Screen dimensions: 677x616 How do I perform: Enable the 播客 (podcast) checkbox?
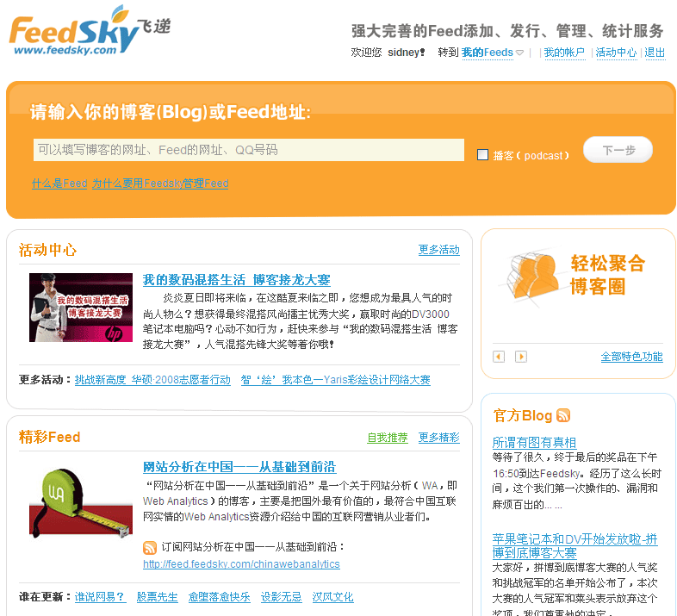(x=483, y=155)
